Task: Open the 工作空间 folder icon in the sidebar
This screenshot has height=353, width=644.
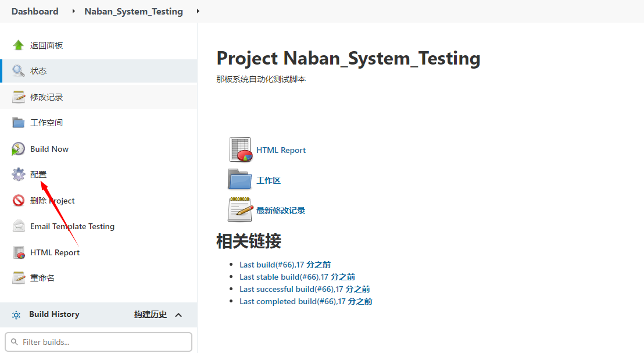Action: point(19,123)
